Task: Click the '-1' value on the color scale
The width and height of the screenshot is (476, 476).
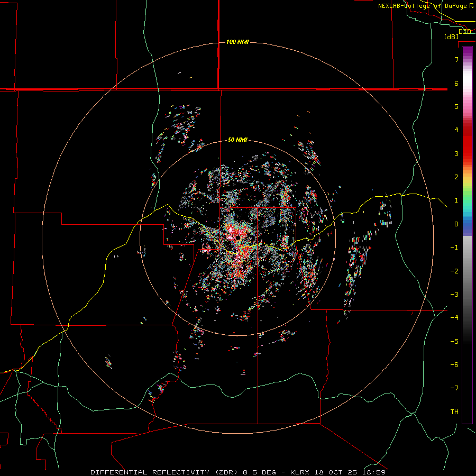Action: click(454, 248)
